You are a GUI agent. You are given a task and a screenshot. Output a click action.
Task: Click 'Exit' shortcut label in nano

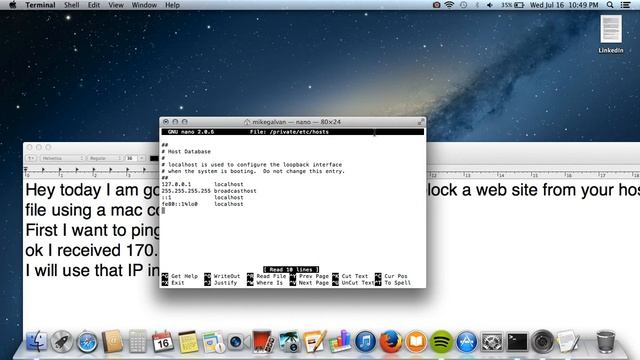[x=178, y=282]
